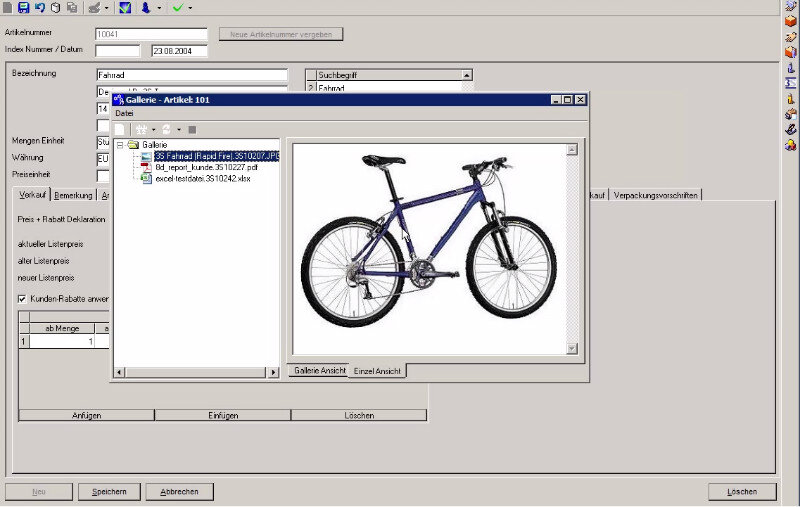This screenshot has width=800, height=507.
Task: Click the image preview scroll down arrow
Action: click(x=572, y=348)
